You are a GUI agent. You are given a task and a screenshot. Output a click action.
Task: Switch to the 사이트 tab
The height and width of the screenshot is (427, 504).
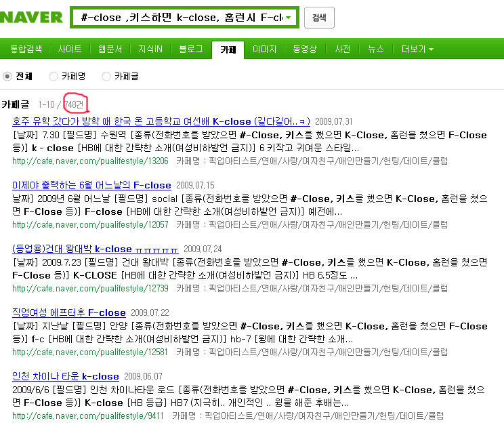(x=69, y=49)
